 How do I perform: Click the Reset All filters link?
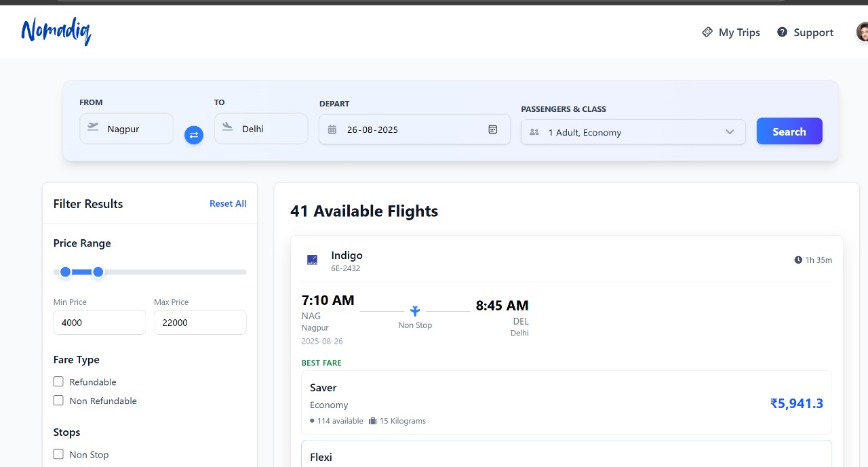(228, 203)
